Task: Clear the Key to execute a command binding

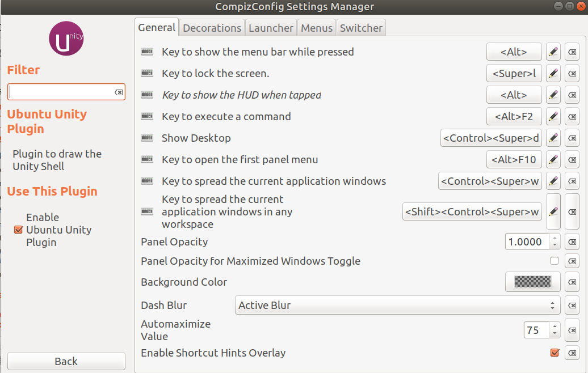Action: point(572,116)
